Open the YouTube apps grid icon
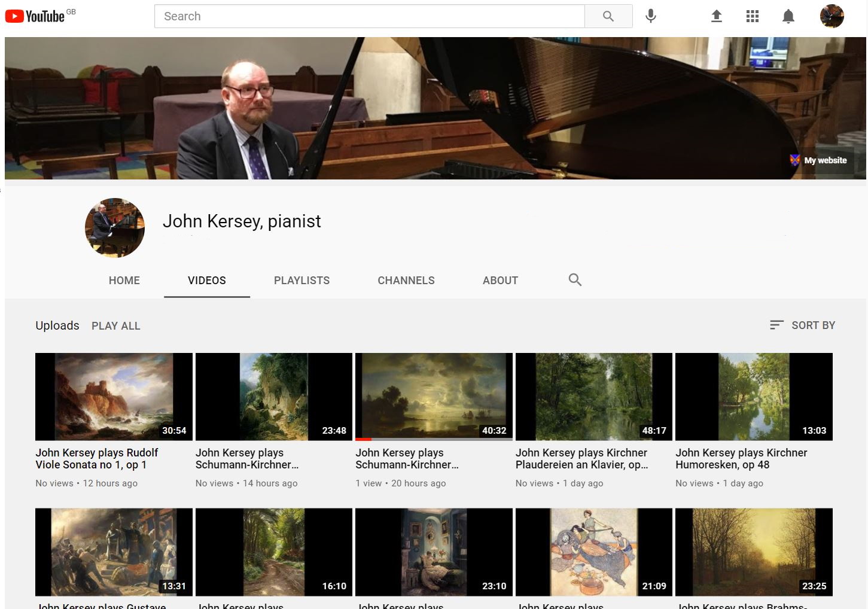The width and height of the screenshot is (868, 609). click(752, 16)
